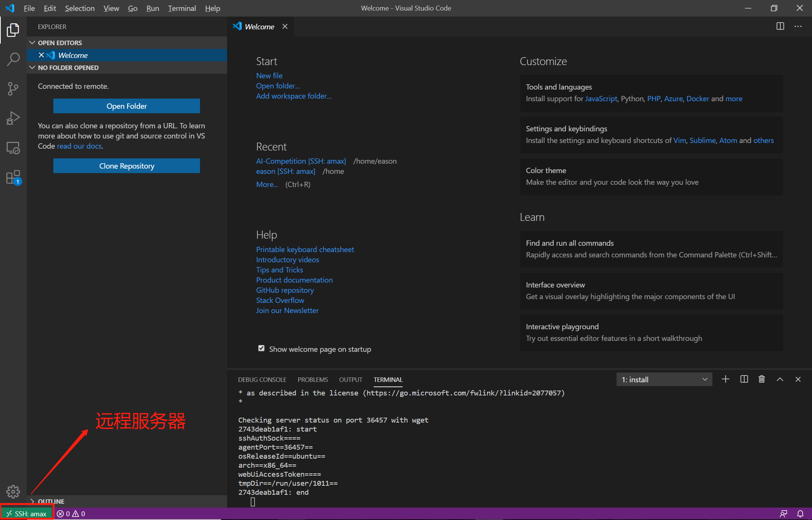Open the notifications bell in status bar
This screenshot has width=812, height=520.
point(800,514)
